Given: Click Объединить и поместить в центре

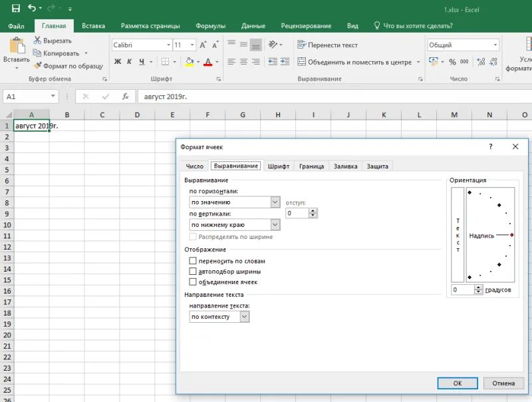Looking at the screenshot, I should 354,62.
